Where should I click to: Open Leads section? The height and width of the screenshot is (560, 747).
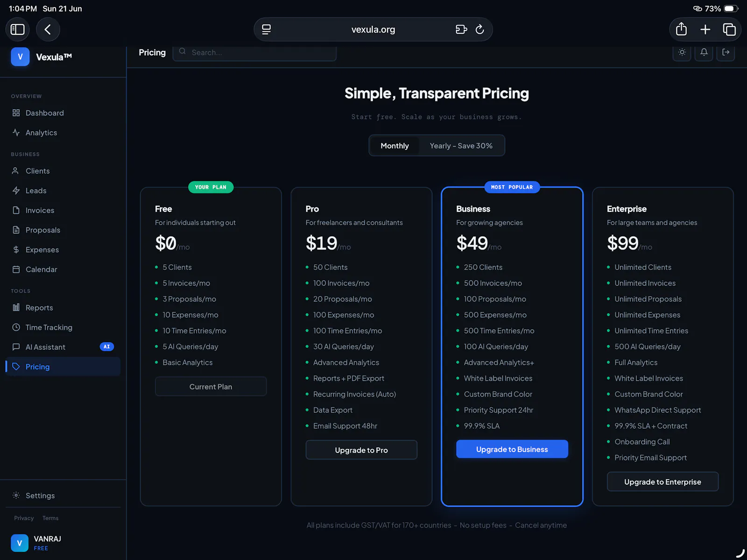point(63,191)
